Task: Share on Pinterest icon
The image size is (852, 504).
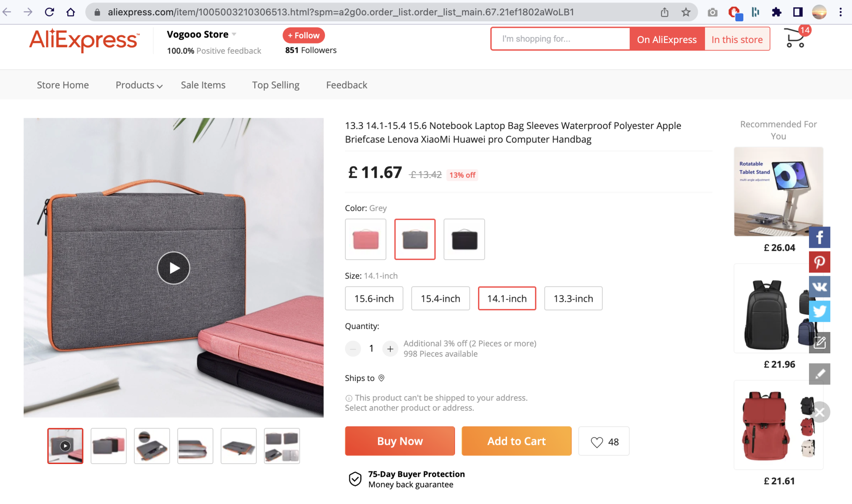Action: [x=819, y=262]
